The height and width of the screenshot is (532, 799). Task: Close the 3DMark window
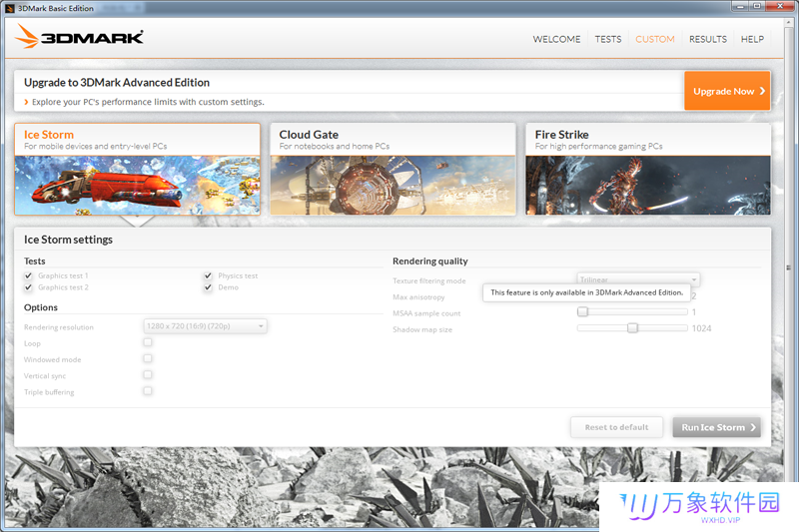(x=780, y=6)
